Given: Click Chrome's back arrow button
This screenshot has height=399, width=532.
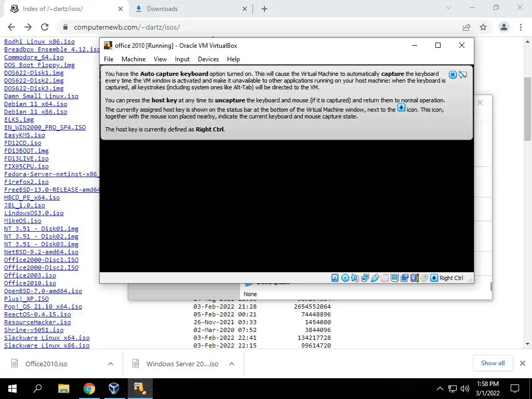Looking at the screenshot, I should pyautogui.click(x=11, y=27).
